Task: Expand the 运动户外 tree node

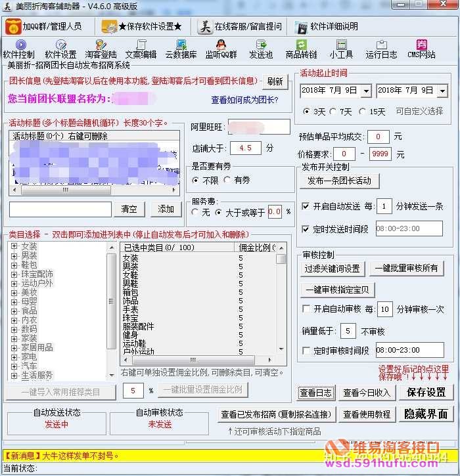Action: [14, 284]
